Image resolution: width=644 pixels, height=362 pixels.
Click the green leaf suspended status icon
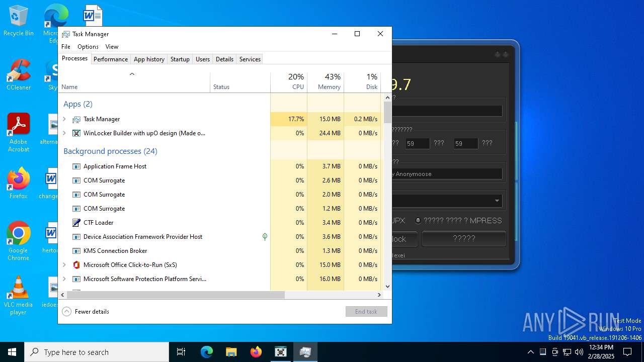(x=265, y=236)
